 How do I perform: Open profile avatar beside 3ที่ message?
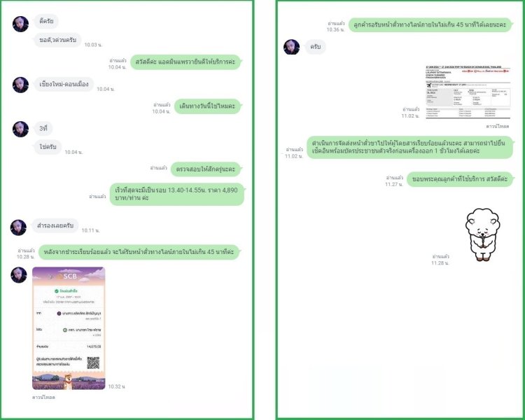[x=20, y=129]
